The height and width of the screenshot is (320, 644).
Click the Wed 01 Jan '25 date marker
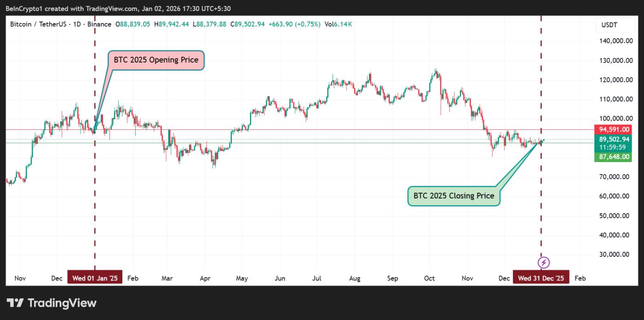click(x=95, y=278)
